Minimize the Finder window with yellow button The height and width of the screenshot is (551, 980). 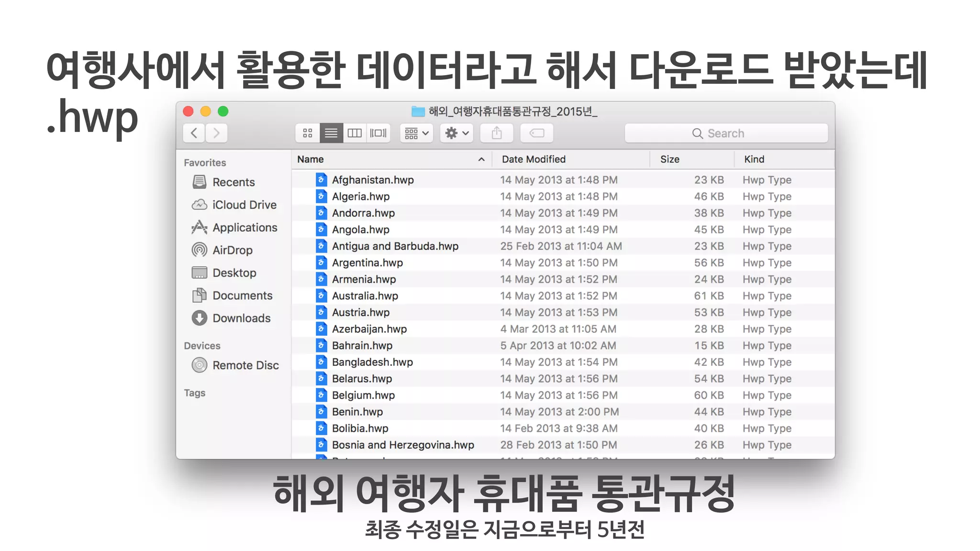205,111
